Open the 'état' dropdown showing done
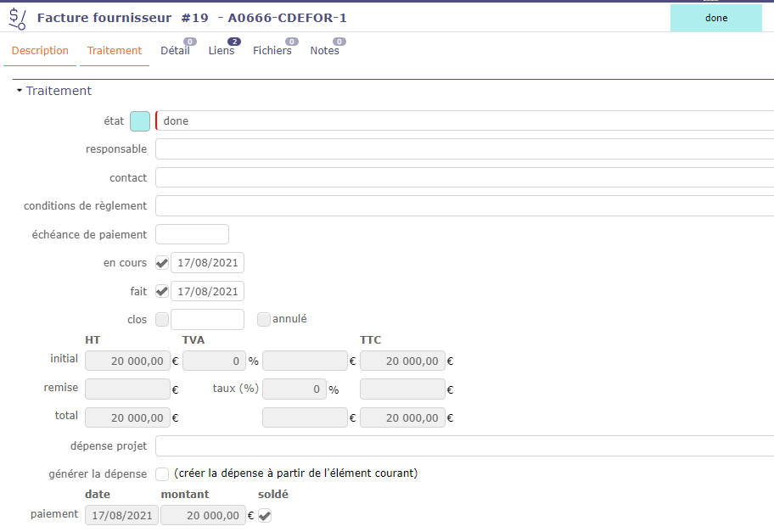Image resolution: width=774 pixels, height=532 pixels. [x=464, y=121]
